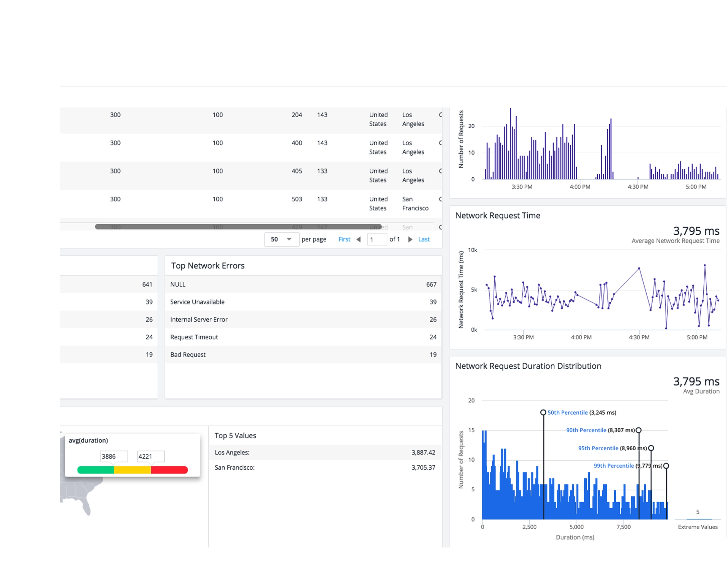Click the First page link

point(344,239)
